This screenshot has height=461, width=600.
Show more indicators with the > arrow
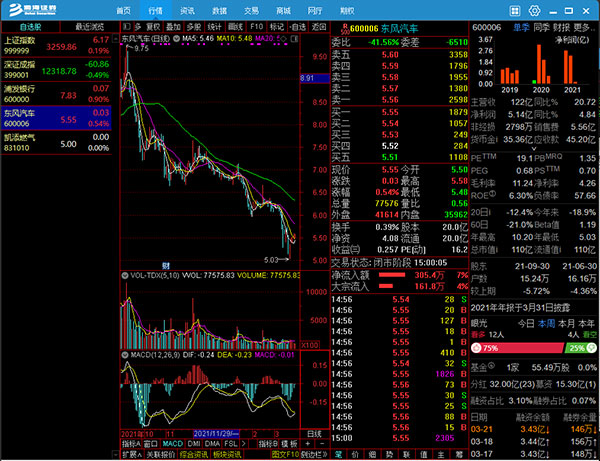(x=243, y=443)
